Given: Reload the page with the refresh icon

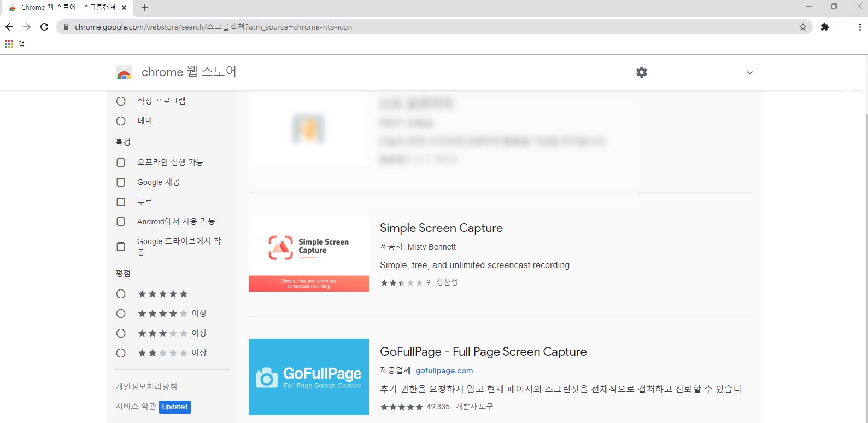Looking at the screenshot, I should click(x=44, y=27).
